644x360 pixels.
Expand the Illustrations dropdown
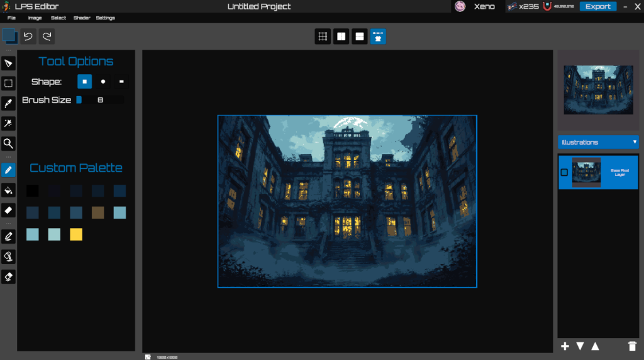coord(598,142)
